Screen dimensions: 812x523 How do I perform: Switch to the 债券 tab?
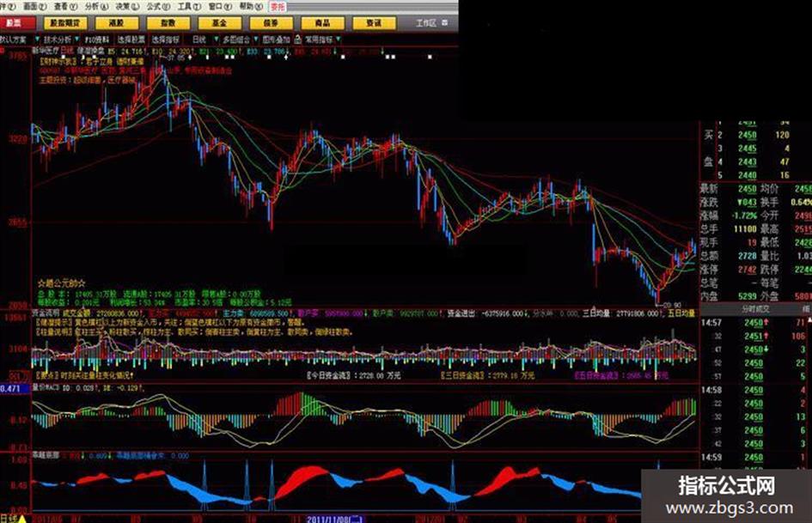tap(271, 23)
